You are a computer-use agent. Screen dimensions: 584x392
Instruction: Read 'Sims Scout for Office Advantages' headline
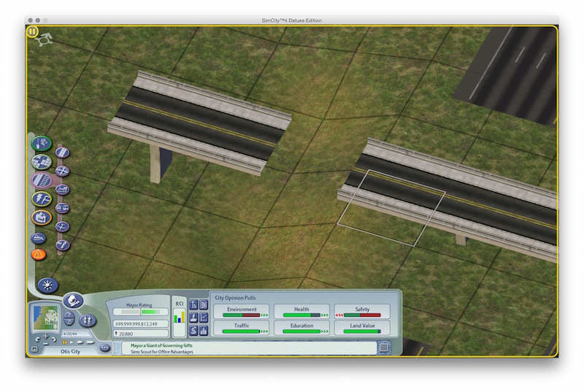point(161,352)
